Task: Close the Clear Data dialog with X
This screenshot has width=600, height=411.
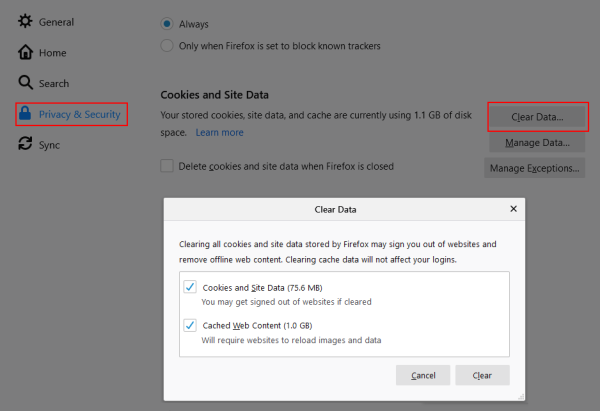Action: tap(513, 209)
